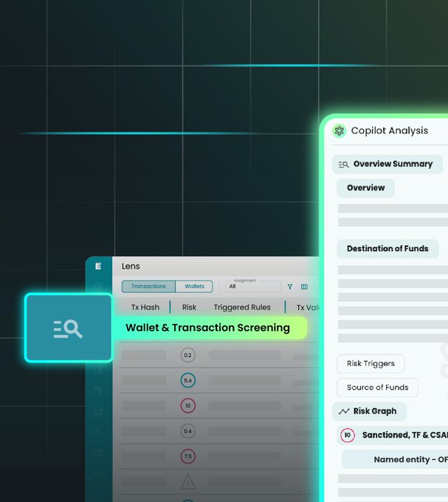Image resolution: width=448 pixels, height=502 pixels.
Task: Click the Triggered Rules column header
Action: pos(242,307)
